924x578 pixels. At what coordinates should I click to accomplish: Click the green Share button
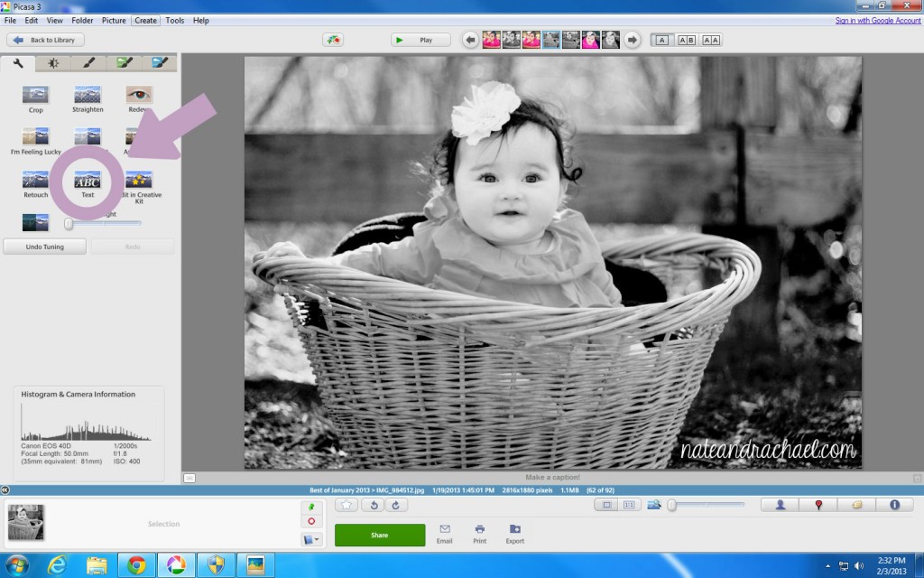[379, 535]
